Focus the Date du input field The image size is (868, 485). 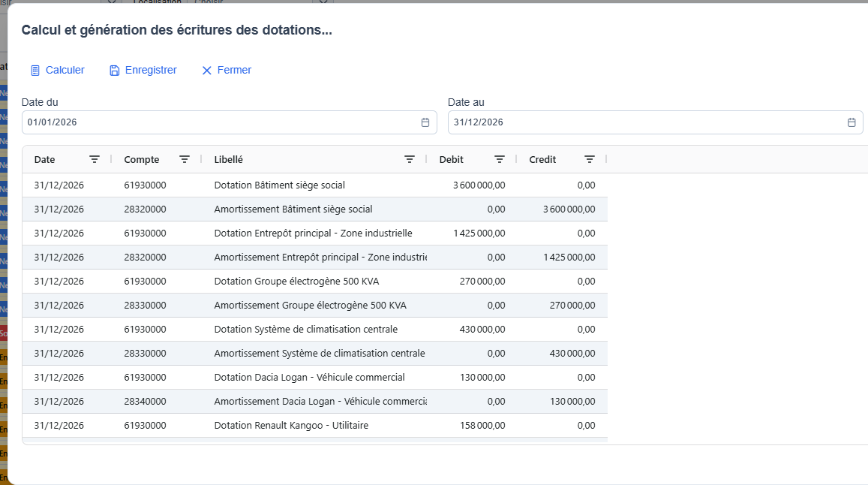218,122
